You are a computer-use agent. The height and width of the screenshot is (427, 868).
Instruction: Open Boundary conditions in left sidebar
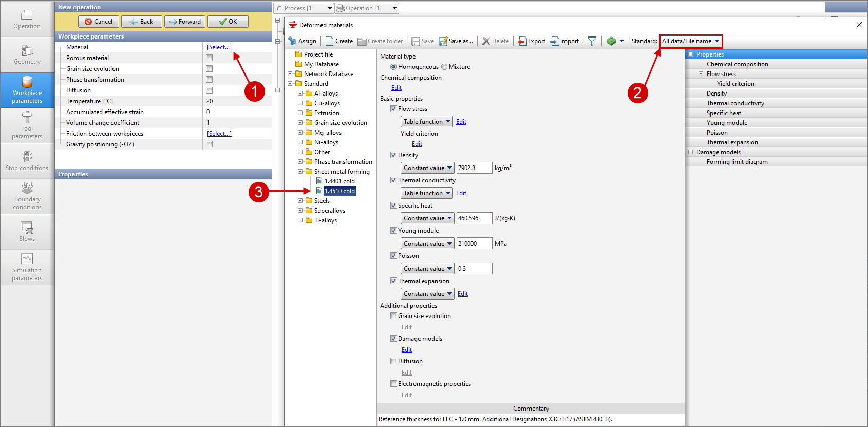click(x=27, y=196)
